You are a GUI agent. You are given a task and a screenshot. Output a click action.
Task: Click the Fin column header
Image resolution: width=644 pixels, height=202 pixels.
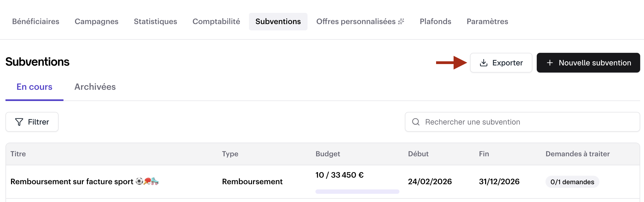484,154
